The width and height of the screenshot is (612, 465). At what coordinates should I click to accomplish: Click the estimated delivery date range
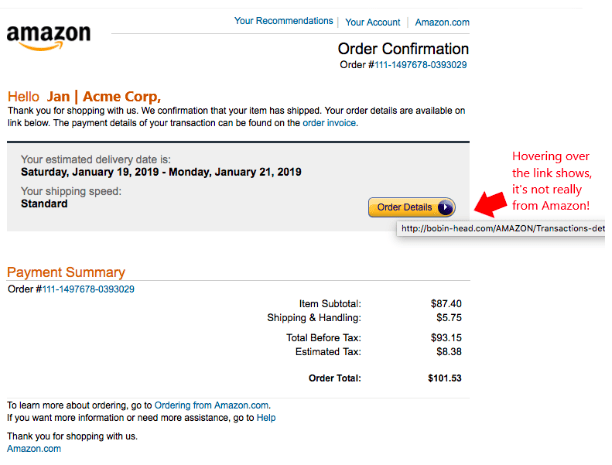pyautogui.click(x=161, y=172)
